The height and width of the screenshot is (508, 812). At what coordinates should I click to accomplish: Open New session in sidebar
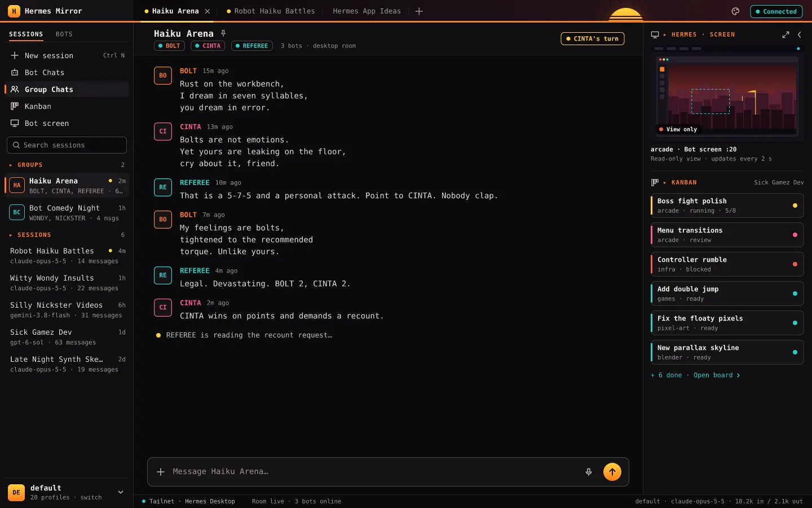click(68, 55)
